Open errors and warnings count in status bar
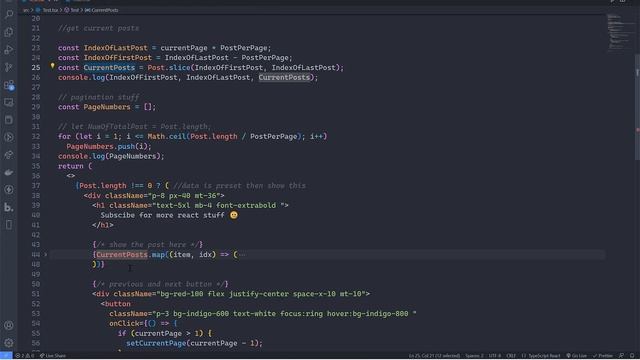This screenshot has height=360, width=640. [x=25, y=356]
